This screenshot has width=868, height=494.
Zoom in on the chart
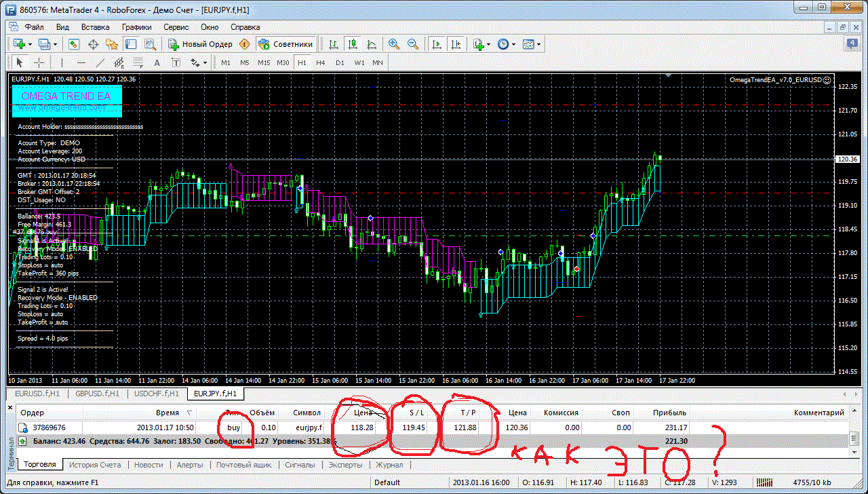(x=393, y=44)
